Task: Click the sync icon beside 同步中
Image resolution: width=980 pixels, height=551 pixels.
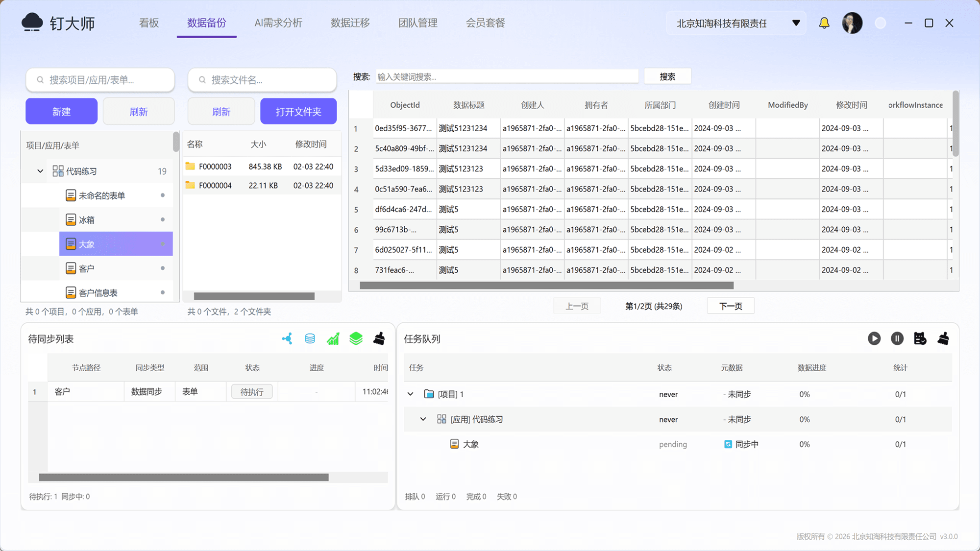Action: [728, 444]
